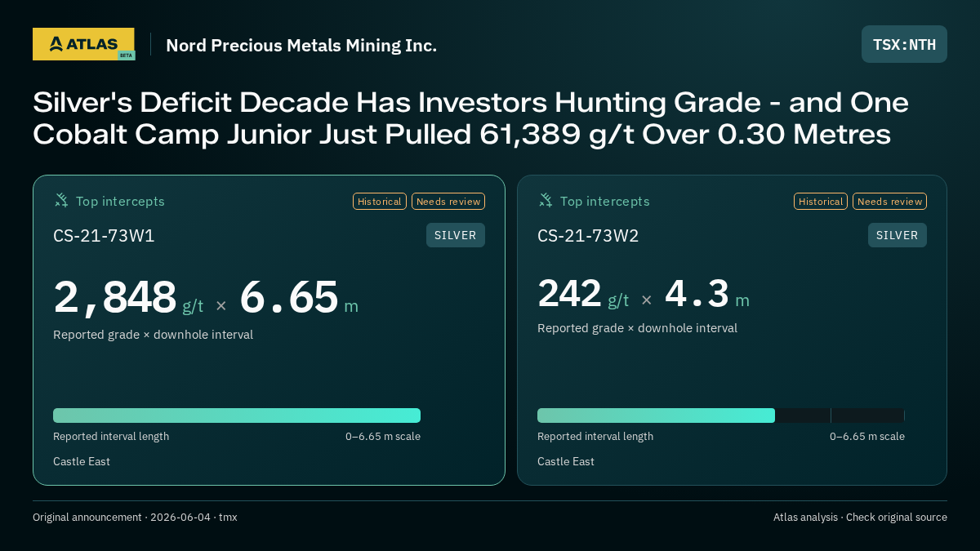Click the Atlas logo badge
The image size is (980, 551).
[83, 44]
